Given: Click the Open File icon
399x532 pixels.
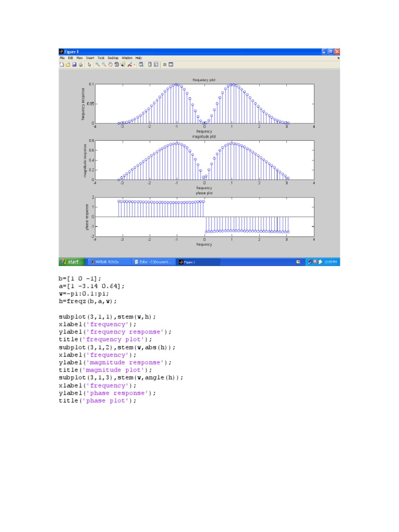Looking at the screenshot, I should coord(68,64).
